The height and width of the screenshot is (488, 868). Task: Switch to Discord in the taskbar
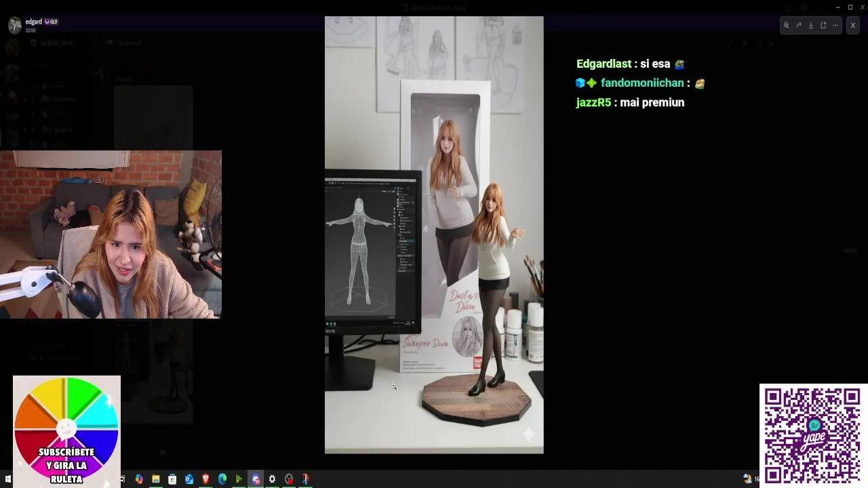[x=256, y=479]
